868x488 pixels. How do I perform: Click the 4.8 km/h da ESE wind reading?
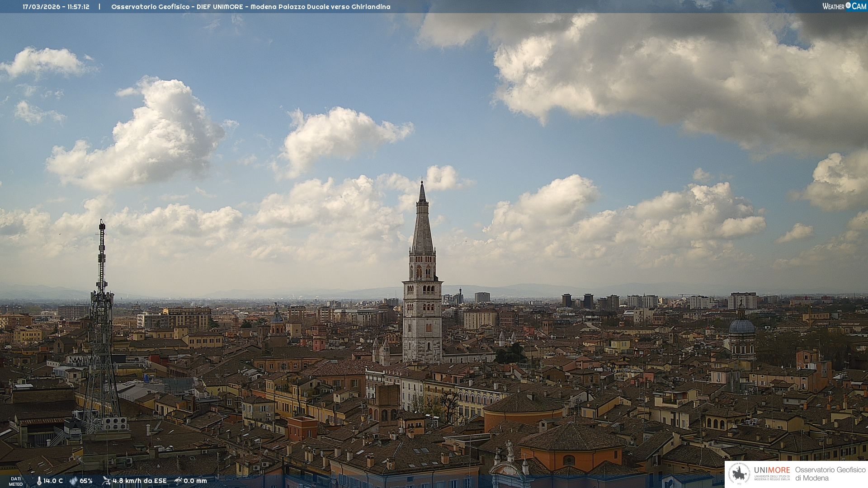pos(139,481)
